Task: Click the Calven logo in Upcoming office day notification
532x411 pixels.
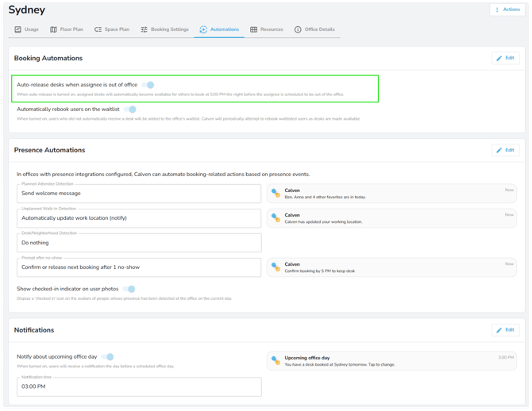Action: point(276,360)
